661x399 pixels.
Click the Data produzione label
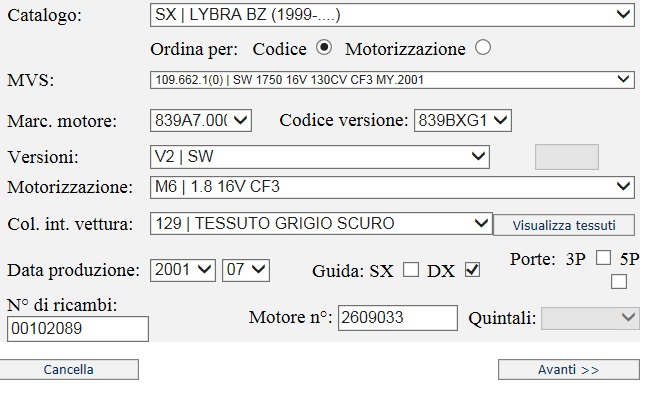click(73, 270)
